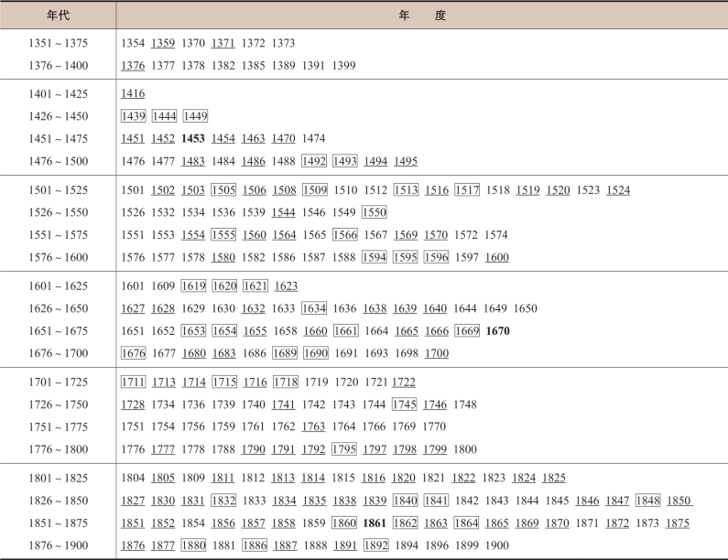The image size is (728, 560).
Task: Click the boxed year 1505
Action: pos(223,189)
